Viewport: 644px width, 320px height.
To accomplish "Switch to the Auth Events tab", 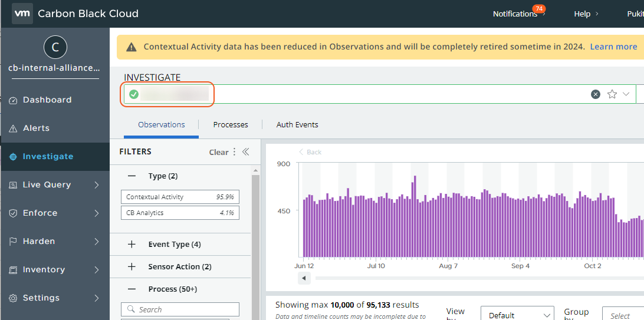I will [297, 125].
